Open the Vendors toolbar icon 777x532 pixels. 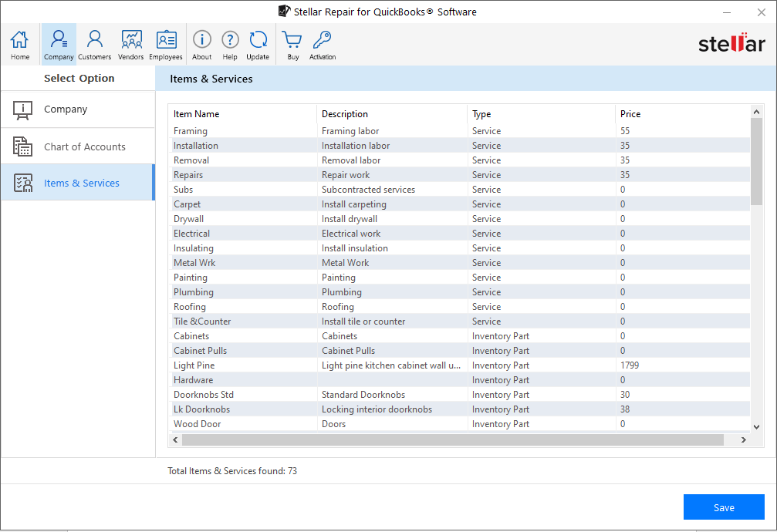point(131,45)
